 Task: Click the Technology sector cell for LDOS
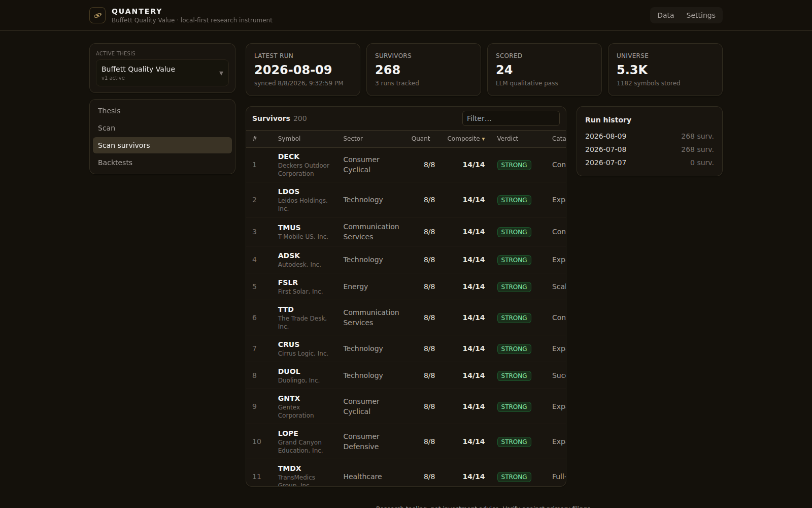point(363,200)
